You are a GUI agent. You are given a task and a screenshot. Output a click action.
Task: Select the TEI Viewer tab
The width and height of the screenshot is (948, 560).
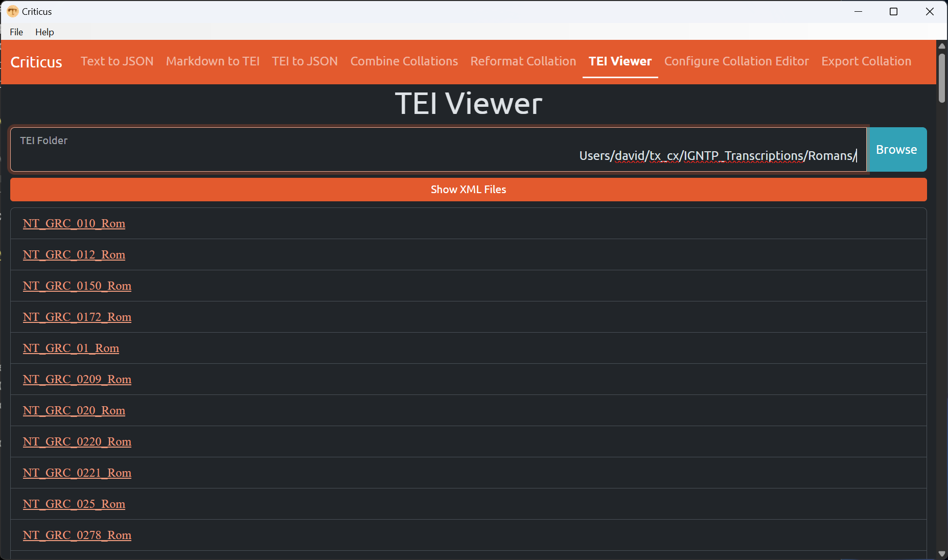click(620, 61)
